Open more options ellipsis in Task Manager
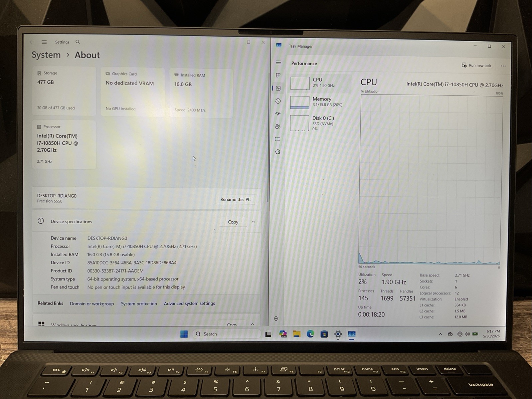 coord(503,66)
